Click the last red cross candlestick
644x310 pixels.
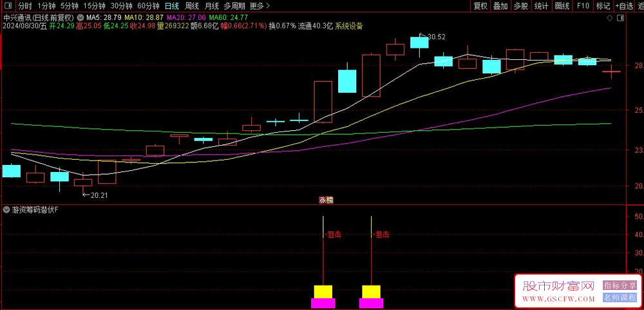[x=612, y=71]
